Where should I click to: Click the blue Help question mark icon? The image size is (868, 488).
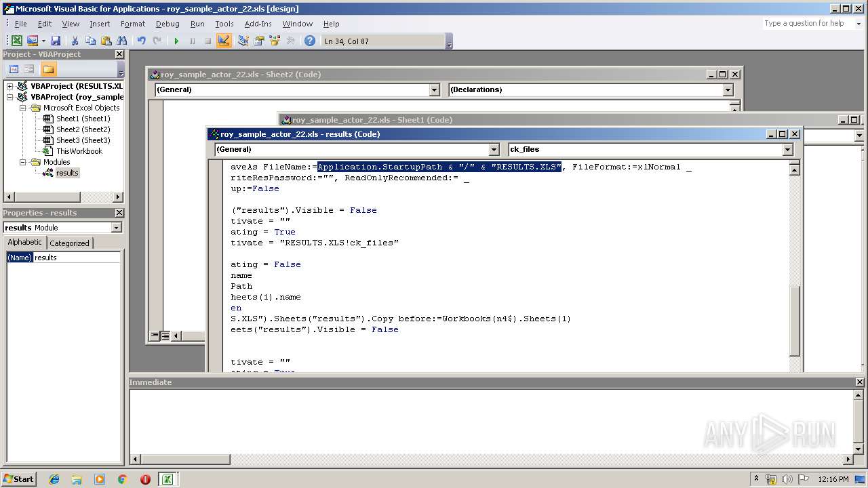pyautogui.click(x=310, y=41)
